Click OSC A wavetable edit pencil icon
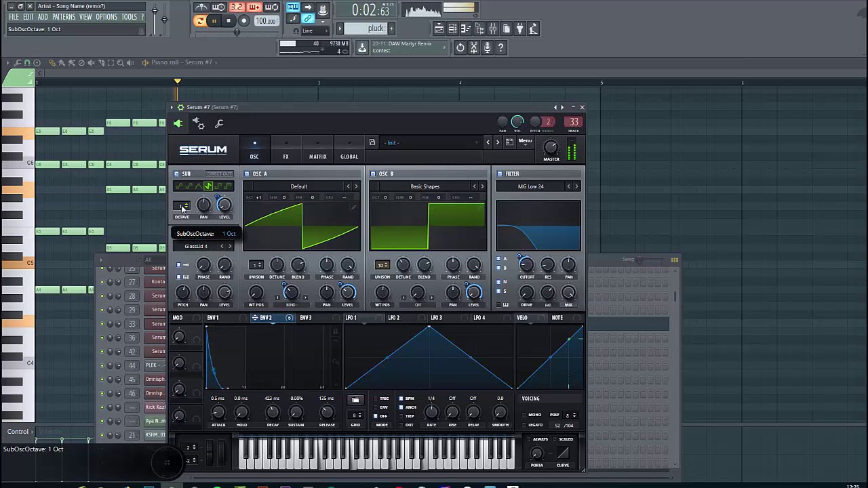Image resolution: width=868 pixels, height=488 pixels. pyautogui.click(x=353, y=207)
